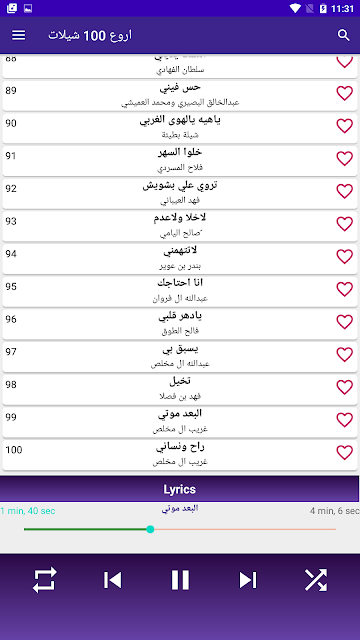The height and width of the screenshot is (640, 360).
Task: Tap the heart icon on song 98
Action: 344,387
